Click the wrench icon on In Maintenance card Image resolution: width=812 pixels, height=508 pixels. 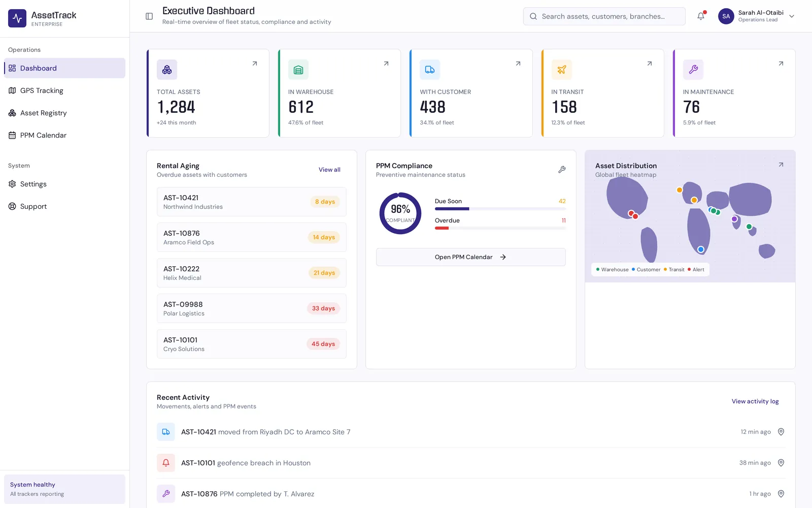693,70
